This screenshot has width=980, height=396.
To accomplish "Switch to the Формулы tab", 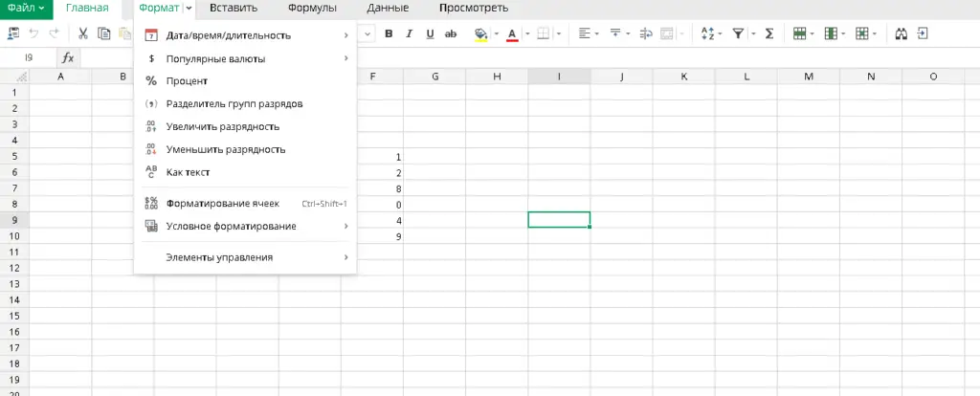I will click(x=312, y=8).
